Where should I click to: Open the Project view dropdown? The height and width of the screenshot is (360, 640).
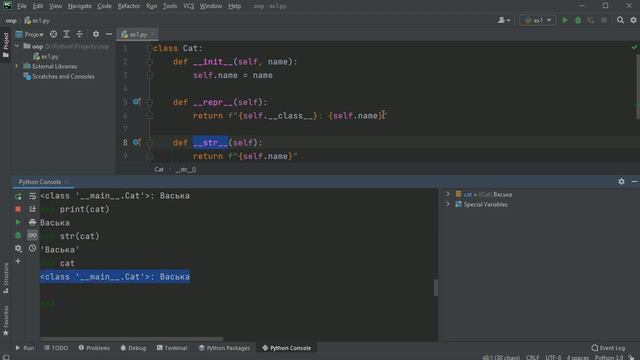pos(29,34)
